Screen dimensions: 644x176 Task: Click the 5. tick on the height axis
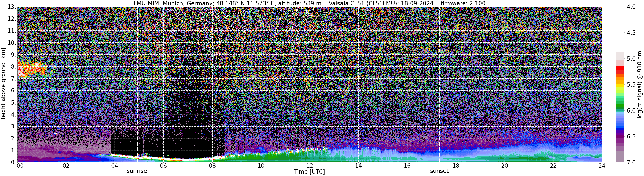[x=13, y=103]
